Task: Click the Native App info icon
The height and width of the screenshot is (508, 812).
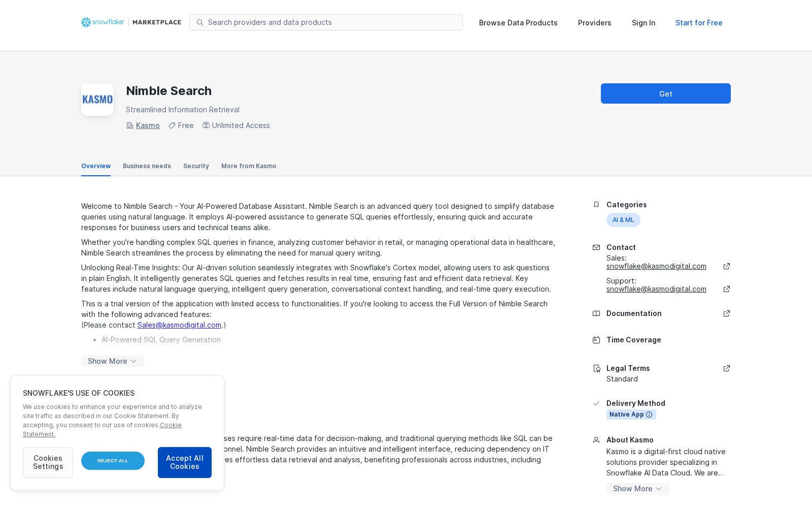Action: (649, 415)
